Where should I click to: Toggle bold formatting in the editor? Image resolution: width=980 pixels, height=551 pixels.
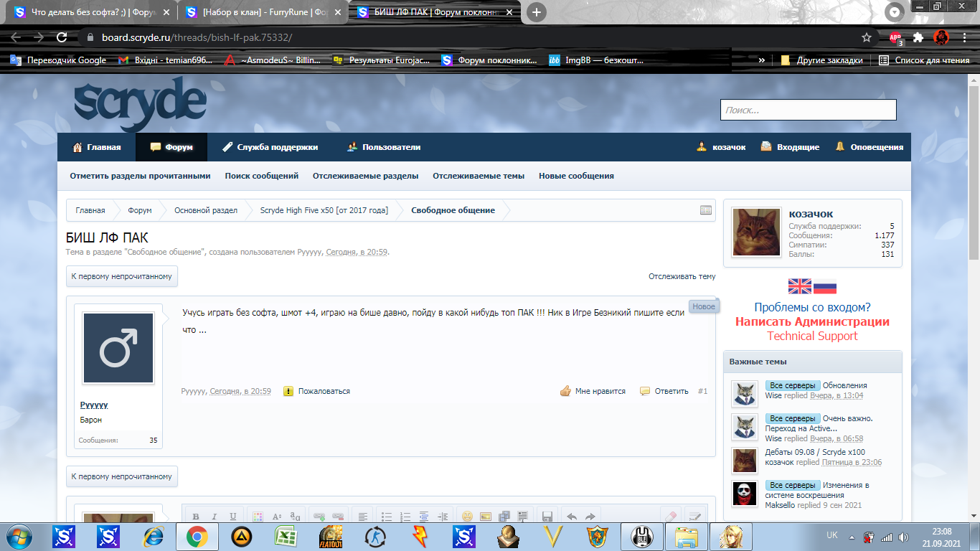[x=195, y=517]
